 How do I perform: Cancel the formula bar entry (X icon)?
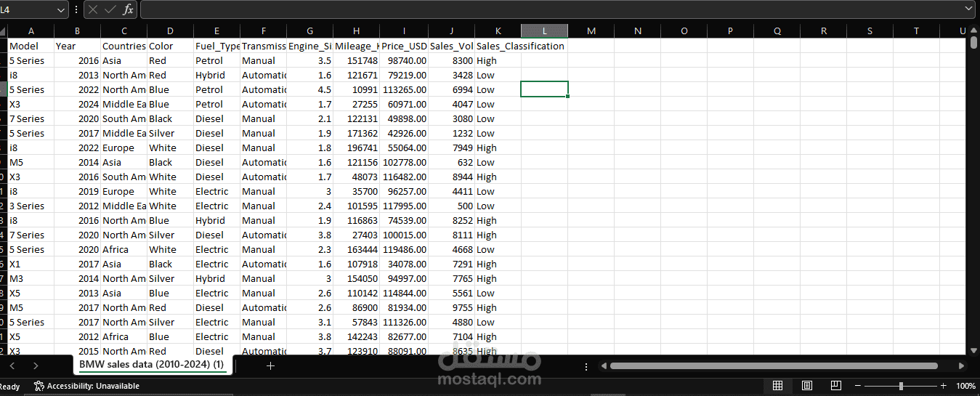93,9
